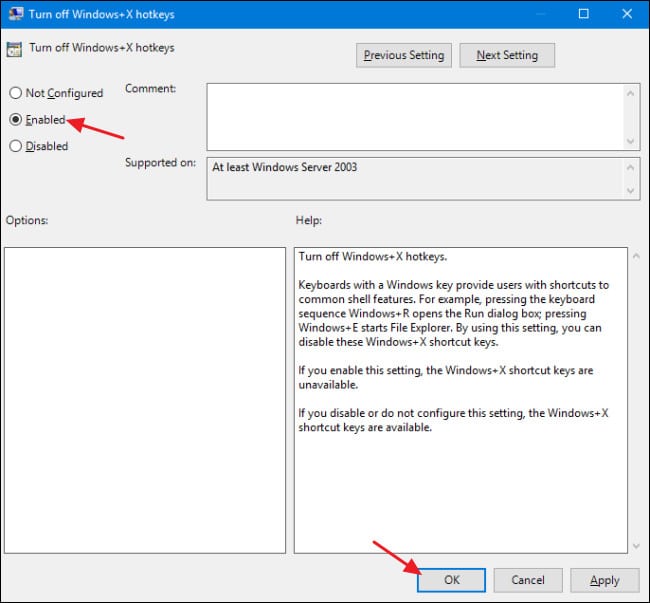
Task: Click the 'Help:' label
Action: (x=309, y=220)
